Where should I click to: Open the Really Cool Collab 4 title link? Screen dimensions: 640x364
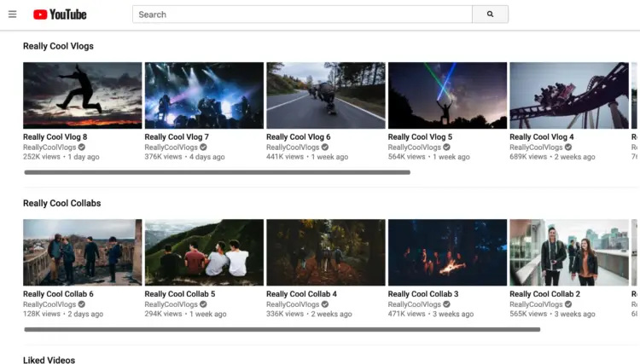click(x=301, y=294)
